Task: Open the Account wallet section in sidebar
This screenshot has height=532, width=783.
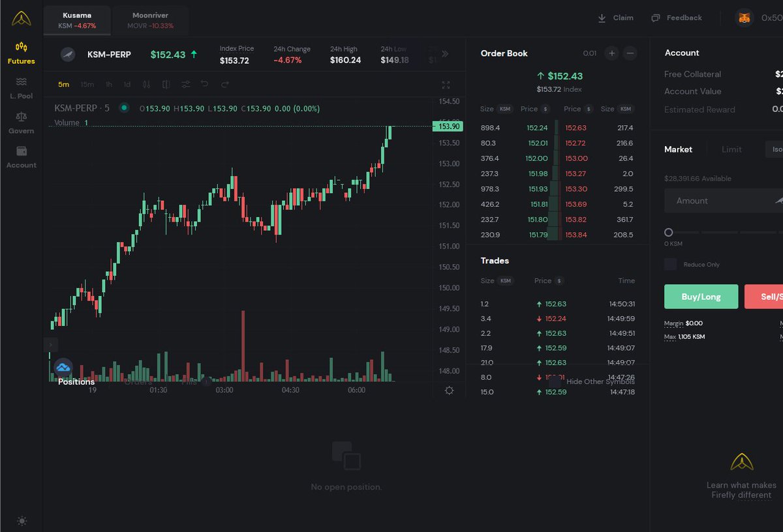Action: 22,157
